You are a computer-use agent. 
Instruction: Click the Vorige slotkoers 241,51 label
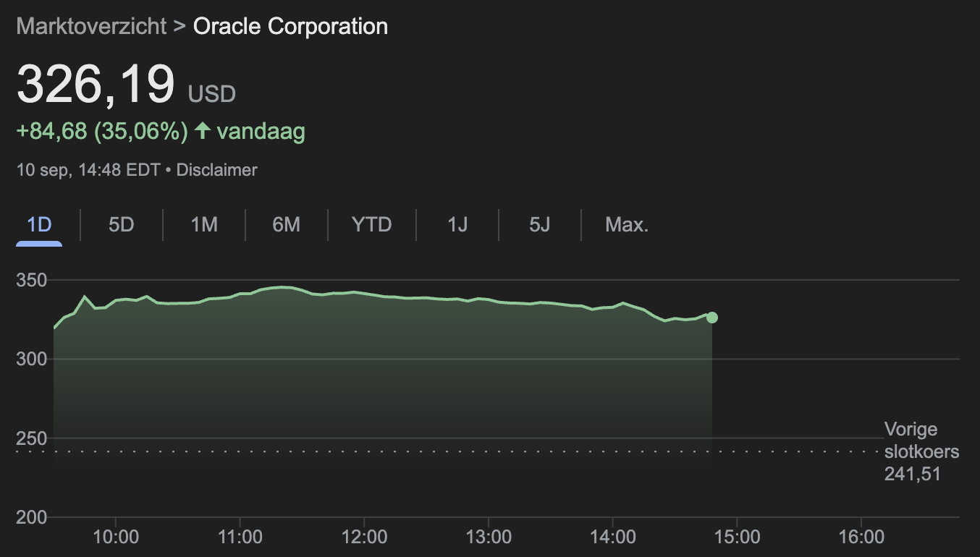point(921,452)
